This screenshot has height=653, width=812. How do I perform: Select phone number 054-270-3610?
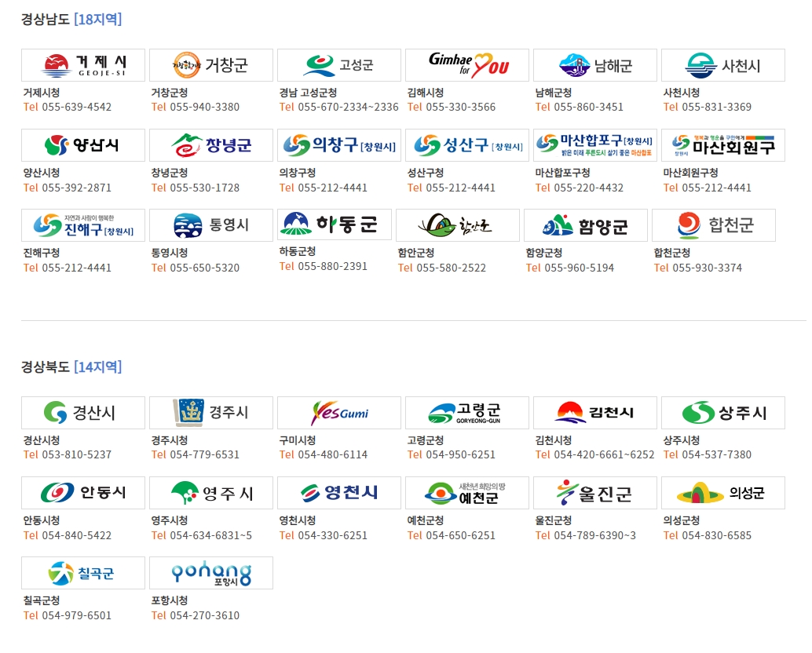(x=204, y=616)
